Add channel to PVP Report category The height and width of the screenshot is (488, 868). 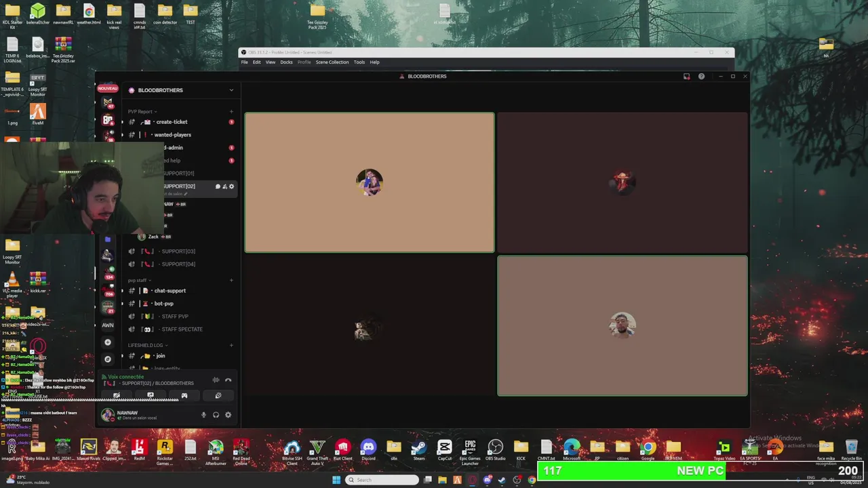[231, 111]
